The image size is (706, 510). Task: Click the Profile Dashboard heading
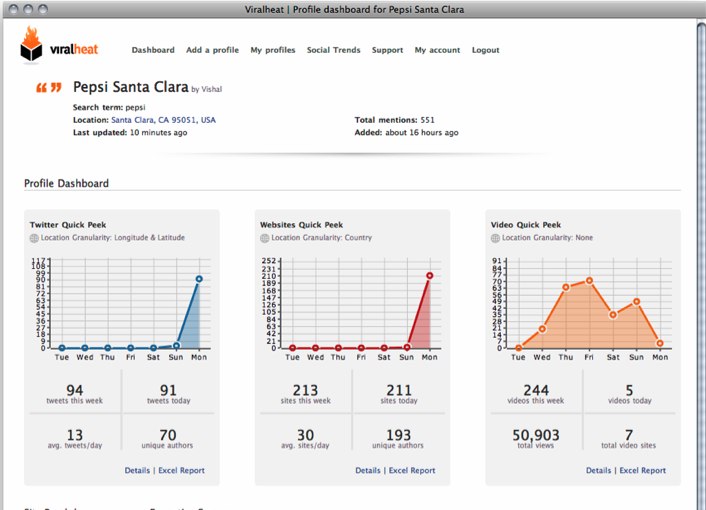[66, 183]
